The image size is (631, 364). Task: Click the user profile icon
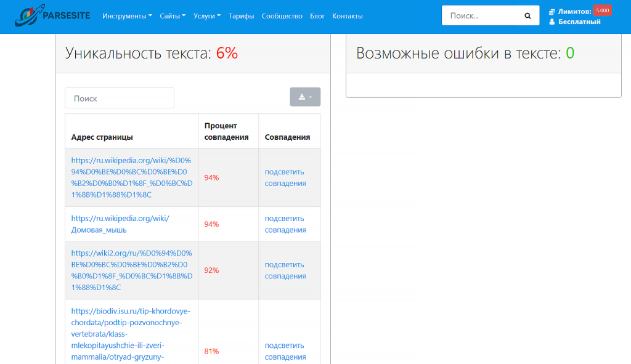pos(552,22)
